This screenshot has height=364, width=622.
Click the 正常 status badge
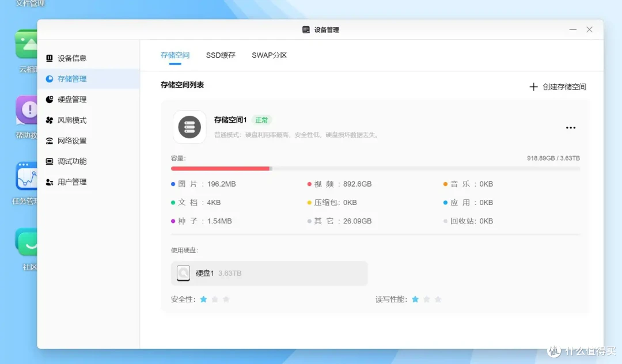pos(261,120)
